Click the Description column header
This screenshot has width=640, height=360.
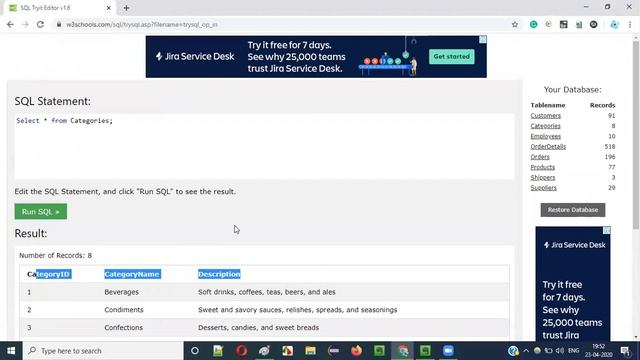click(x=219, y=274)
